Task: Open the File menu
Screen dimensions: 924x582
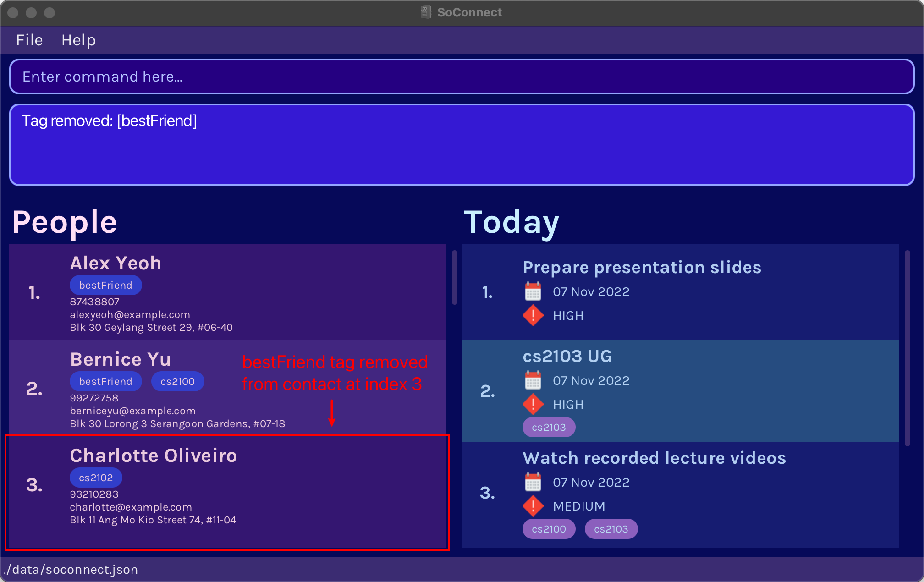Action: click(29, 40)
